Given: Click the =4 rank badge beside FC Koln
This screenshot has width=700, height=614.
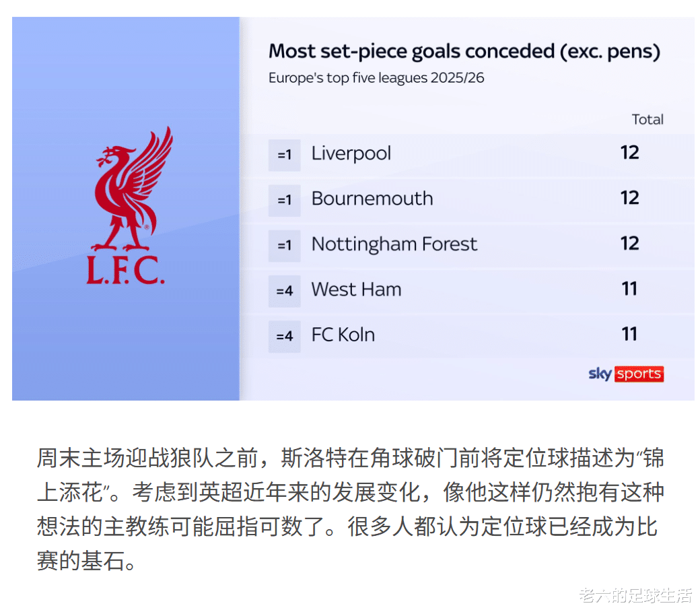Looking at the screenshot, I should point(284,337).
